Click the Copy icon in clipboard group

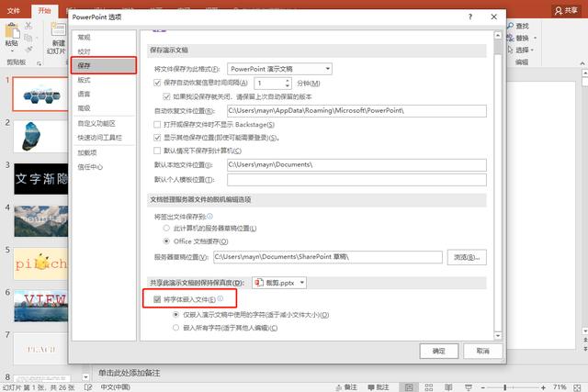click(28, 38)
